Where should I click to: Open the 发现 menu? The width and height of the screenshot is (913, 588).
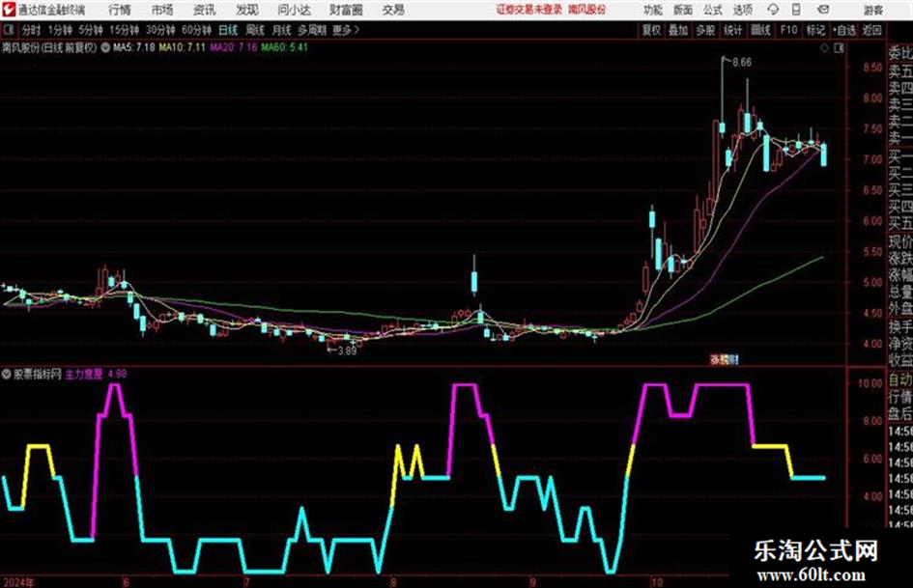coord(247,10)
